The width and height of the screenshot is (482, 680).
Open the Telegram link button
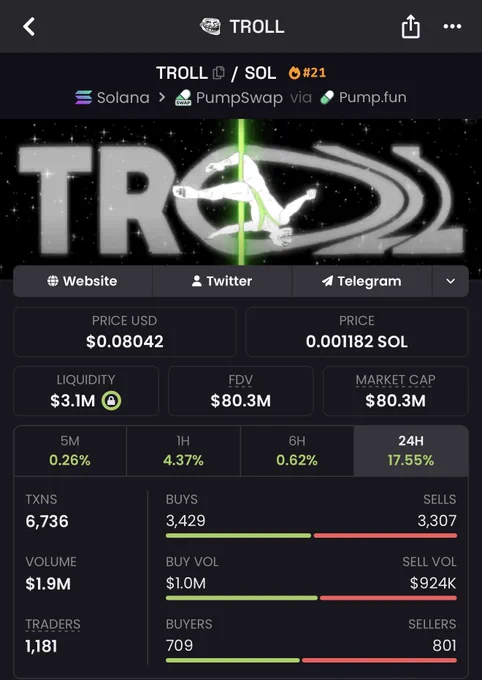pyautogui.click(x=362, y=281)
